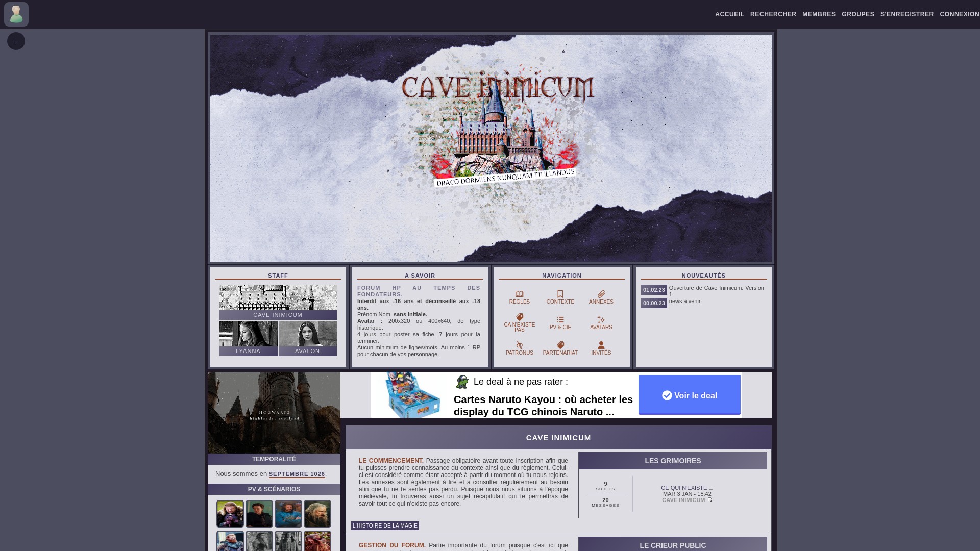
Task: Click the 01.02.23 news date badge
Action: [654, 290]
